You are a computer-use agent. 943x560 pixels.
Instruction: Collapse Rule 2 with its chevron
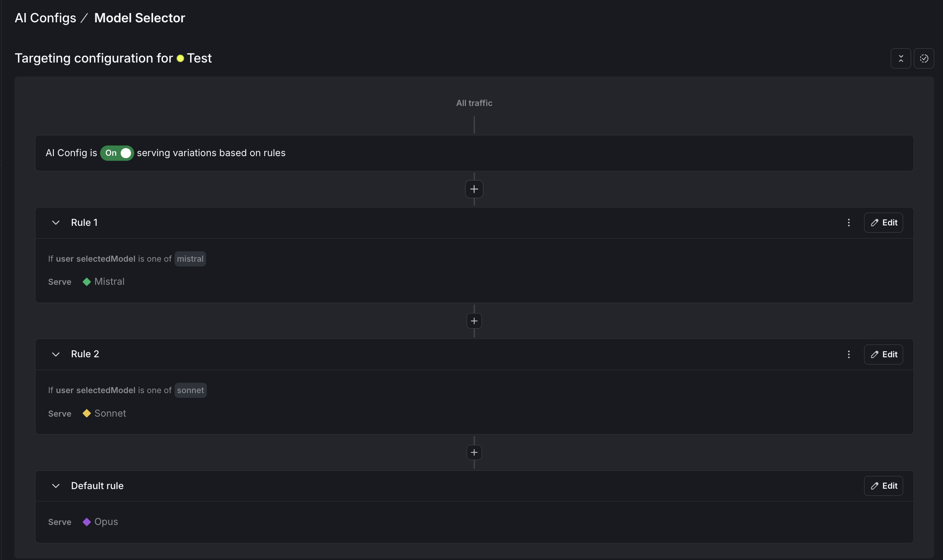point(55,354)
